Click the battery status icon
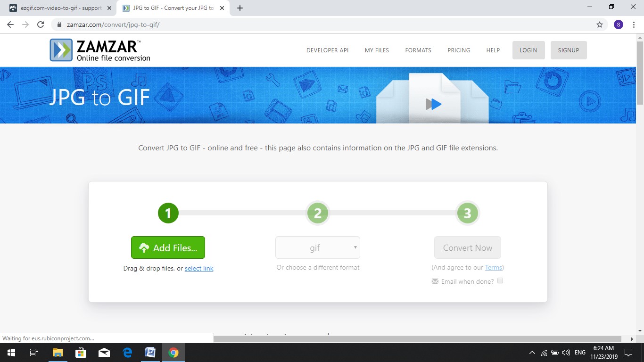Screen dimensions: 644x362 pyautogui.click(x=555, y=353)
